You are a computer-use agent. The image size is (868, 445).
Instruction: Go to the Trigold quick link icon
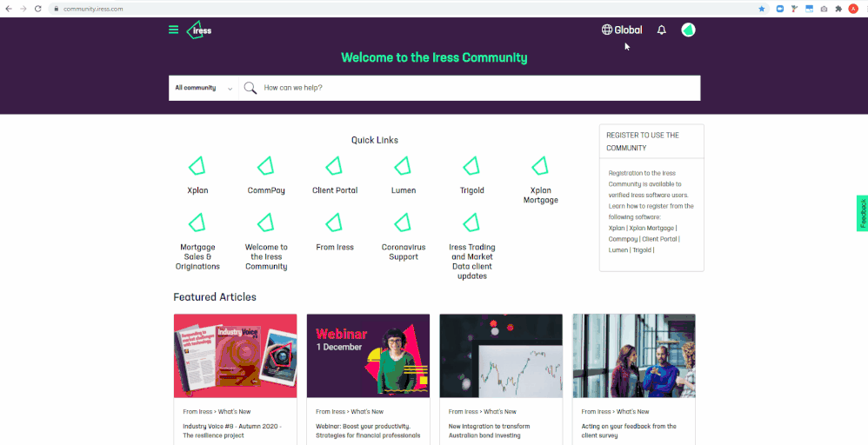click(472, 166)
